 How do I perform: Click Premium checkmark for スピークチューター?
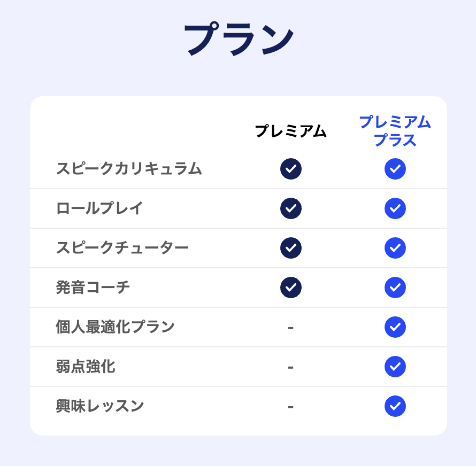pos(291,248)
